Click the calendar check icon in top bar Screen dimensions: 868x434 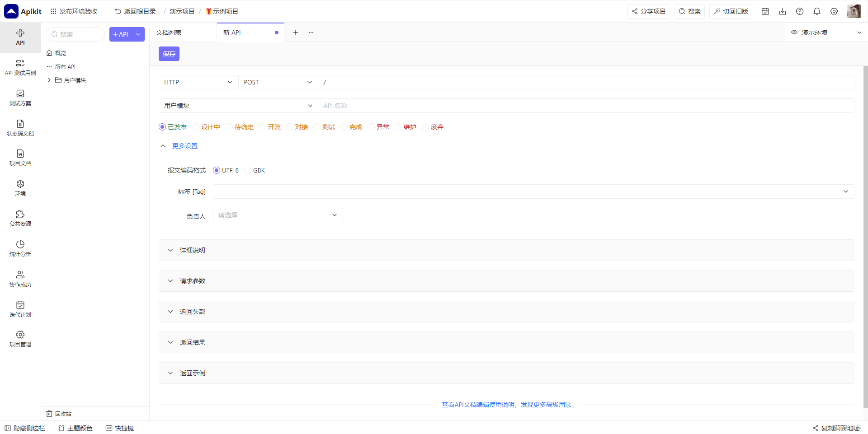(x=765, y=11)
